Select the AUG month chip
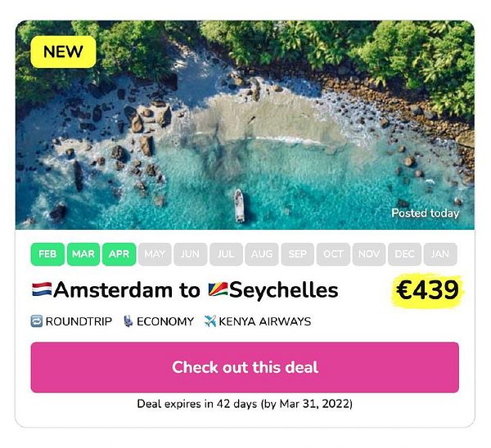The height and width of the screenshot is (448, 491). click(262, 254)
